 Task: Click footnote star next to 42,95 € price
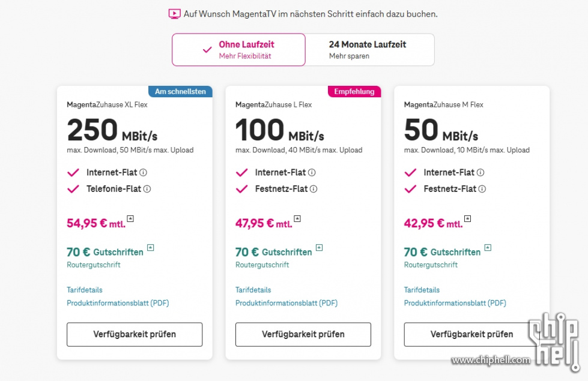pyautogui.click(x=468, y=218)
